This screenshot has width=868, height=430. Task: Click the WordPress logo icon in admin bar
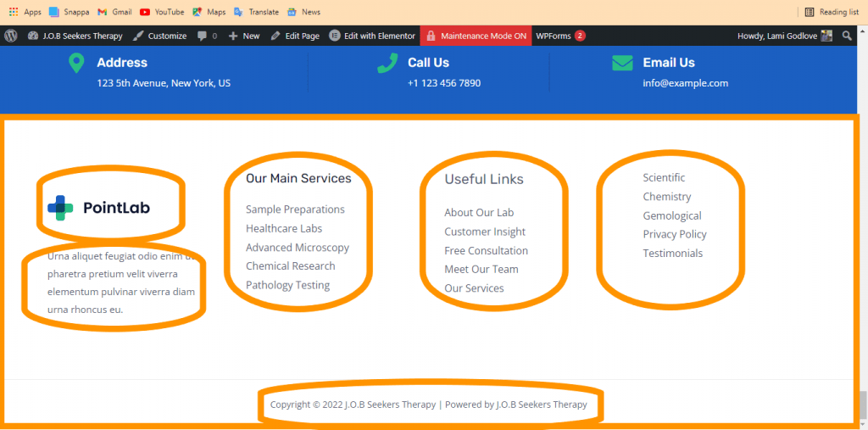click(11, 36)
